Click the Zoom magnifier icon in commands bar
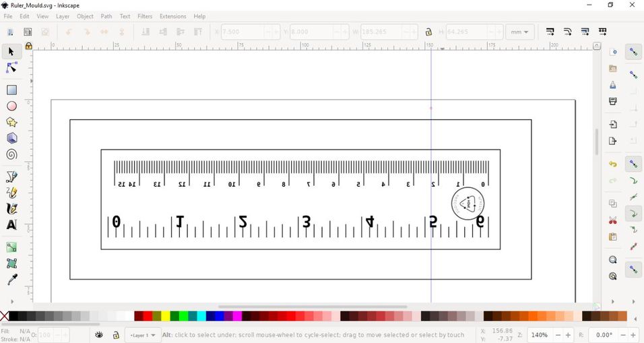 point(613,259)
